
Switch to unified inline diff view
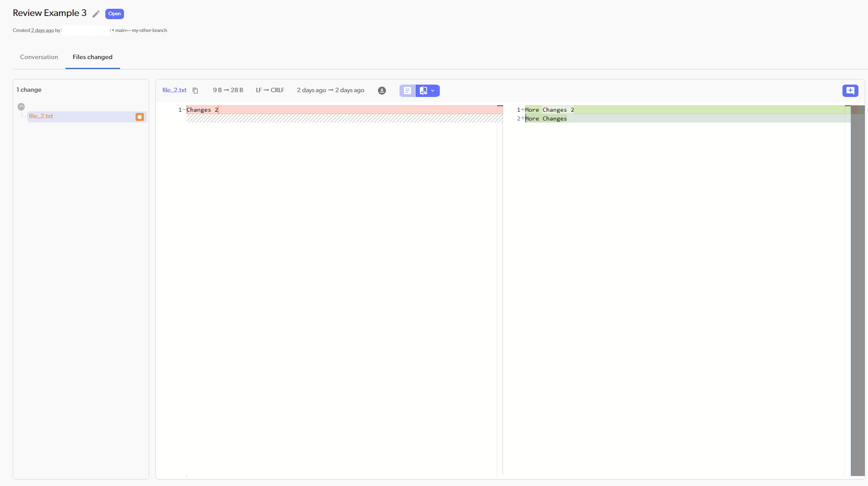click(407, 91)
